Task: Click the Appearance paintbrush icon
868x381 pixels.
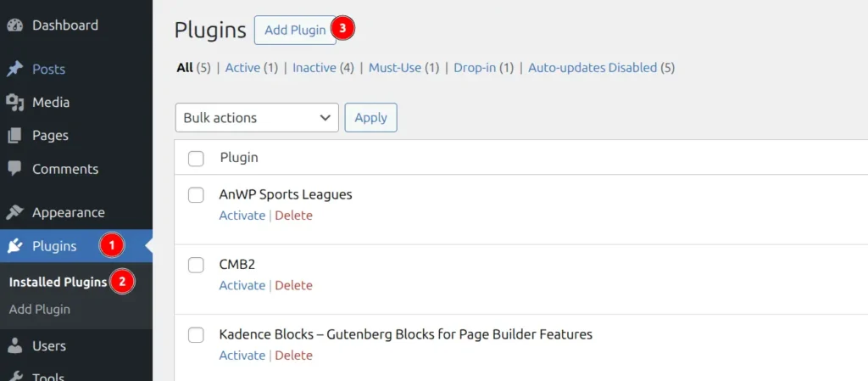Action: [x=15, y=213]
